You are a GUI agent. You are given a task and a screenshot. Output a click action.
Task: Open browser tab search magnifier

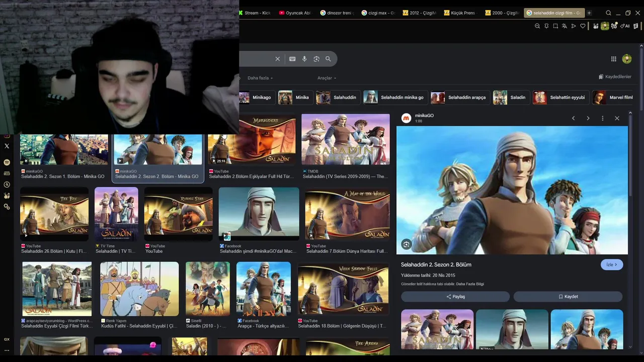(x=609, y=13)
